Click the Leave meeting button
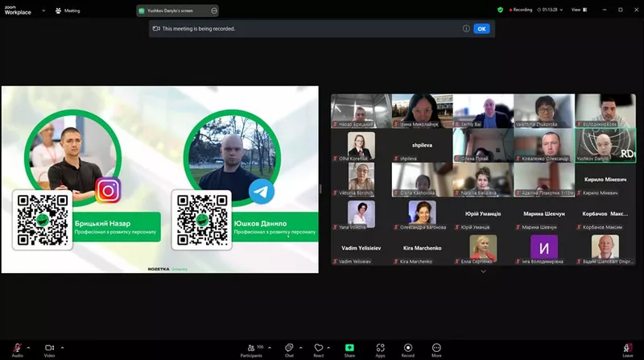Image resolution: width=644 pixels, height=360 pixels. [628, 350]
